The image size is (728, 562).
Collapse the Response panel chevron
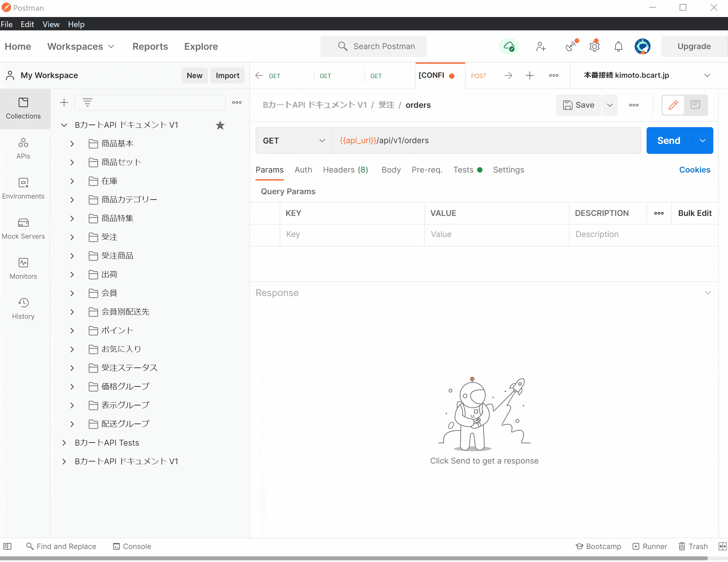click(708, 293)
